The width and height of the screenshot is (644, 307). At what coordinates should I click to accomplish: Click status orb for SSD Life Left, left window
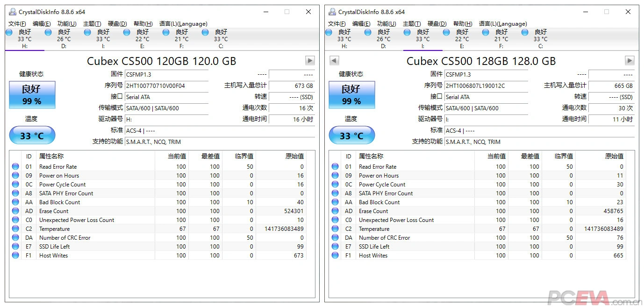pyautogui.click(x=15, y=246)
